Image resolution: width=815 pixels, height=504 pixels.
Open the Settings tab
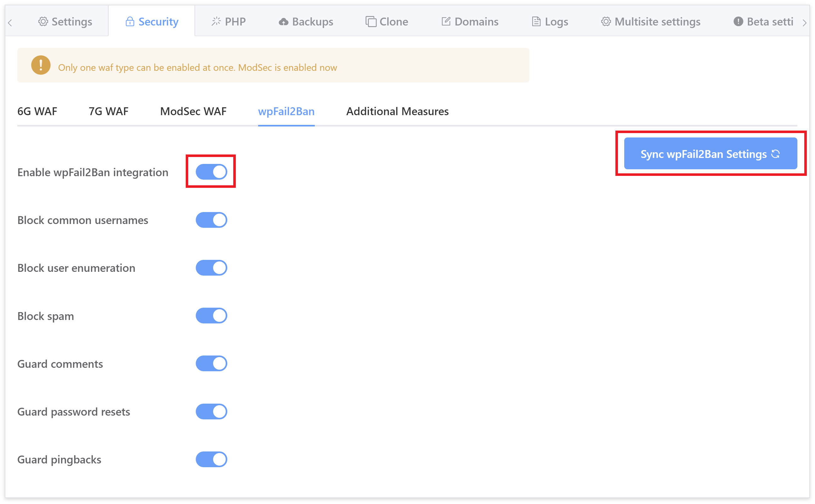pos(65,22)
